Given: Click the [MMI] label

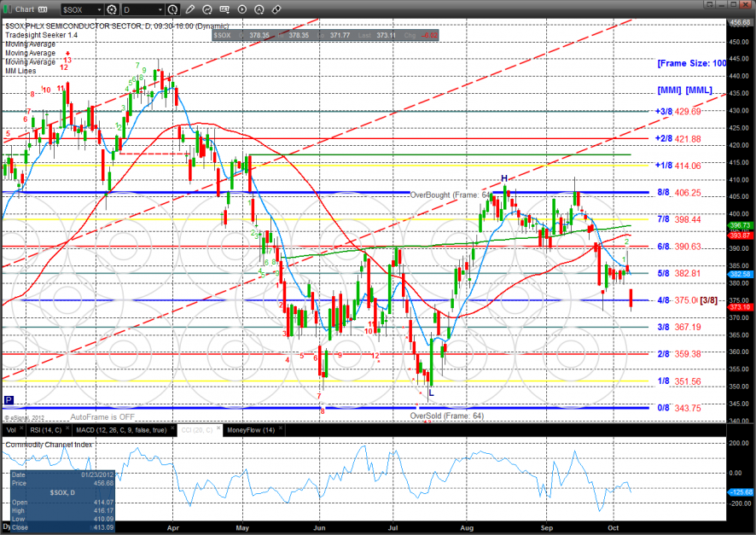Looking at the screenshot, I should (x=669, y=90).
